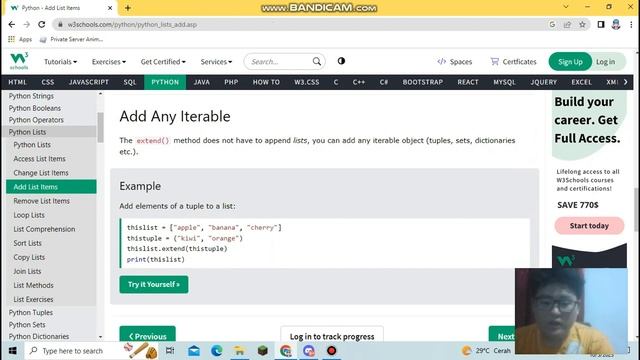The width and height of the screenshot is (640, 360).
Task: Select the JAVASCRIPT topic tab
Action: pyautogui.click(x=89, y=82)
